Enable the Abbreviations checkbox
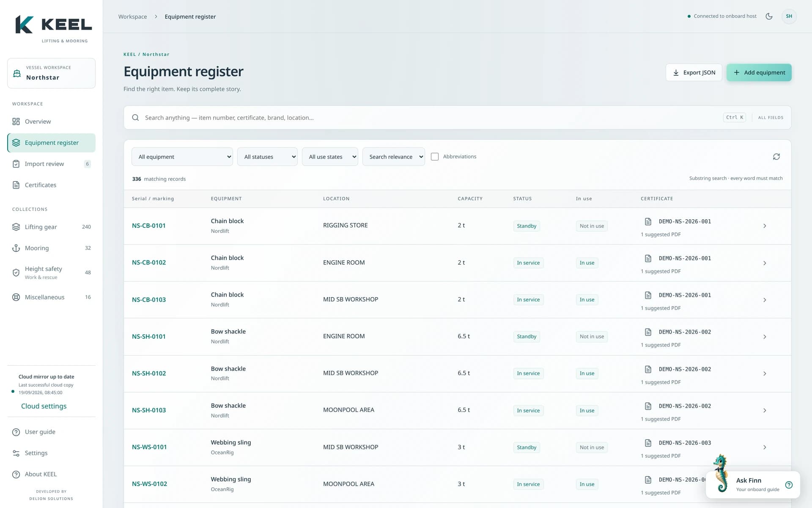The width and height of the screenshot is (812, 508). [434, 157]
